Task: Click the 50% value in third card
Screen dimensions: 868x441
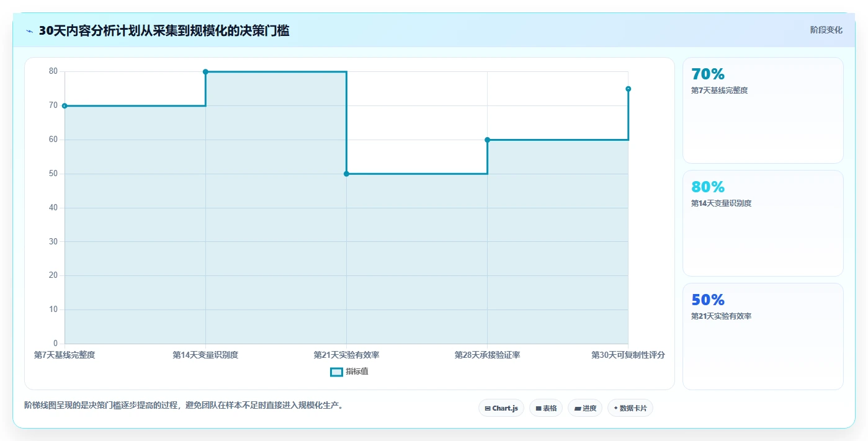Action: click(708, 300)
